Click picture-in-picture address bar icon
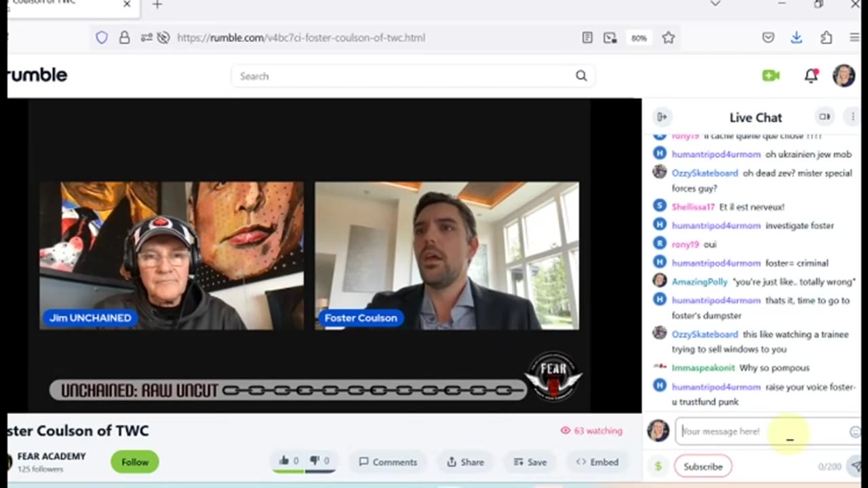 [x=610, y=38]
